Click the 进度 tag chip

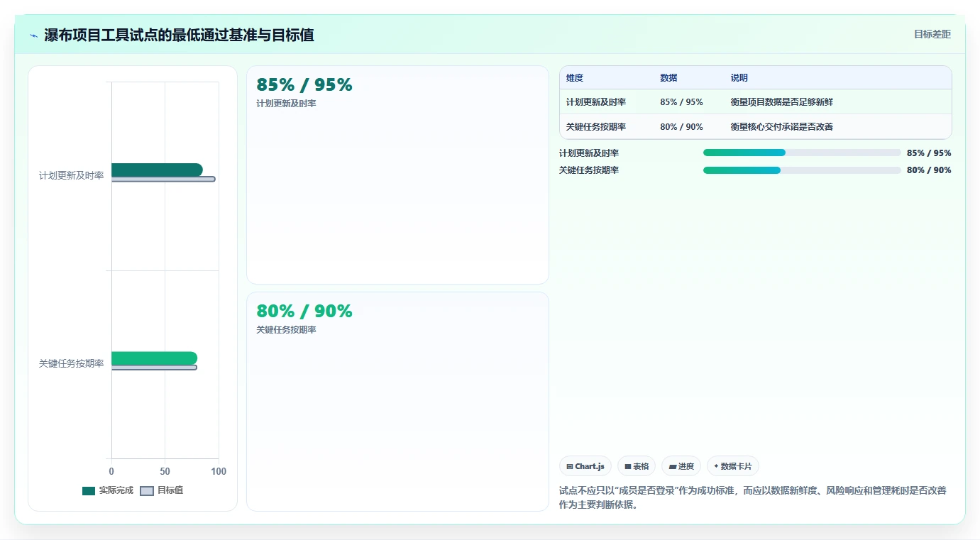click(x=681, y=466)
